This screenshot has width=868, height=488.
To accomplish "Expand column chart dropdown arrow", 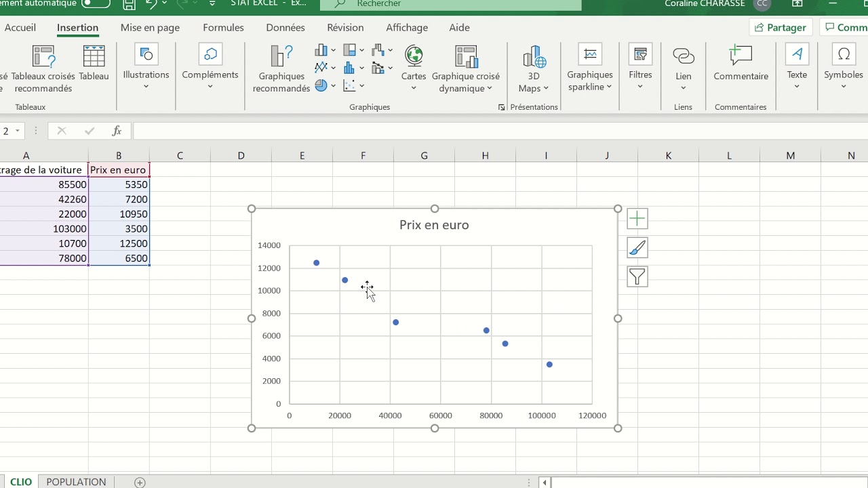I will click(x=333, y=50).
